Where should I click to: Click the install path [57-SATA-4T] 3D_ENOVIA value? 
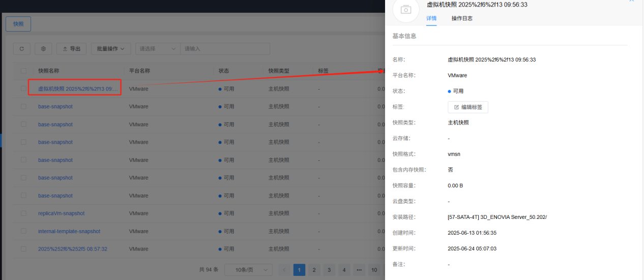point(497,217)
